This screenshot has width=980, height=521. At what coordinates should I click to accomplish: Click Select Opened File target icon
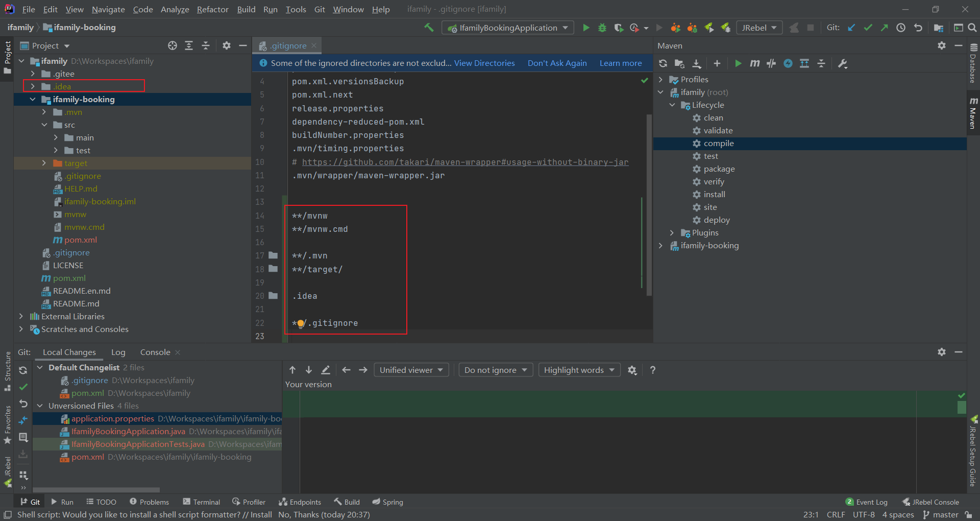pos(173,45)
